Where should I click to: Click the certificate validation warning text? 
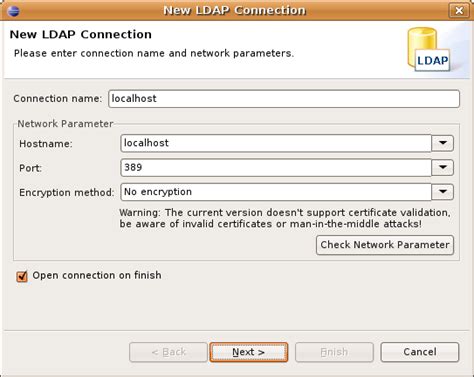[285, 218]
